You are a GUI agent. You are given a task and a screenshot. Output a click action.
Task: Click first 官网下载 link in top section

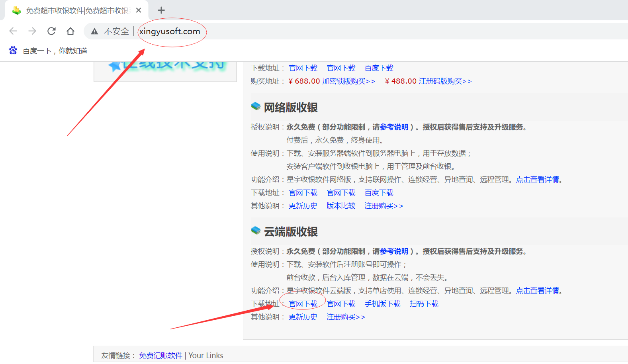click(x=303, y=68)
